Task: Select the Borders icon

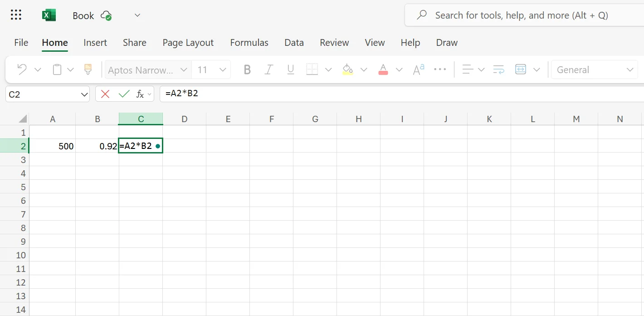Action: pyautogui.click(x=312, y=69)
